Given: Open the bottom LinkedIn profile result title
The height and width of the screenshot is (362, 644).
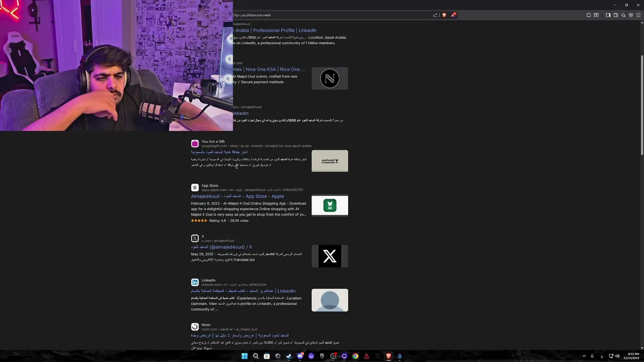Looking at the screenshot, I should pos(243,291).
